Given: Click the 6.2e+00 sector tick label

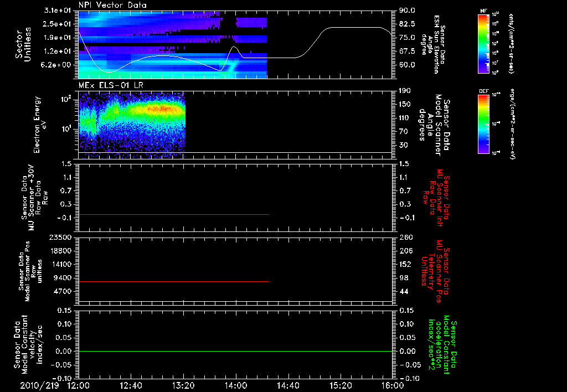Looking at the screenshot, I should [x=57, y=65].
